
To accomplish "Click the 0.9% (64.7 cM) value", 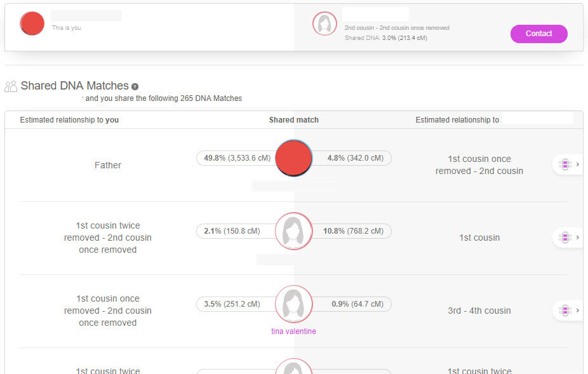I will 357,304.
